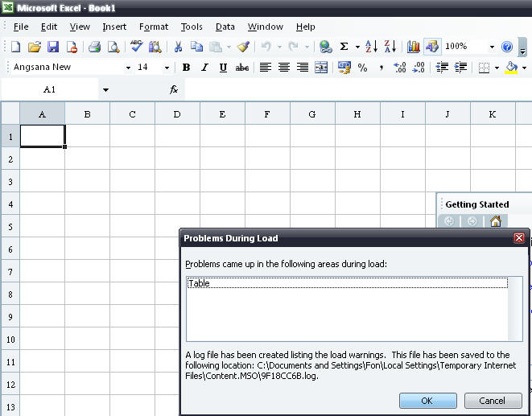The height and width of the screenshot is (416, 532).
Task: Expand the Angsana New font dropdown
Action: pos(128,68)
